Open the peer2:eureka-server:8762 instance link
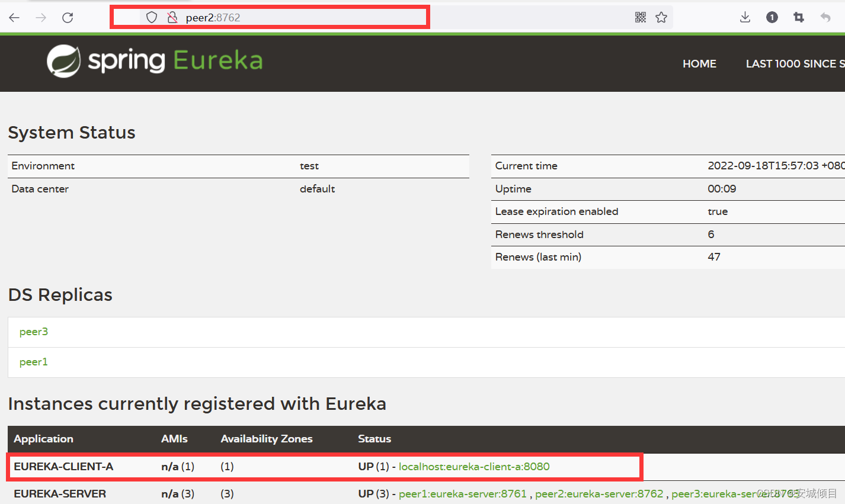Screen dimensions: 845x504 [x=599, y=494]
